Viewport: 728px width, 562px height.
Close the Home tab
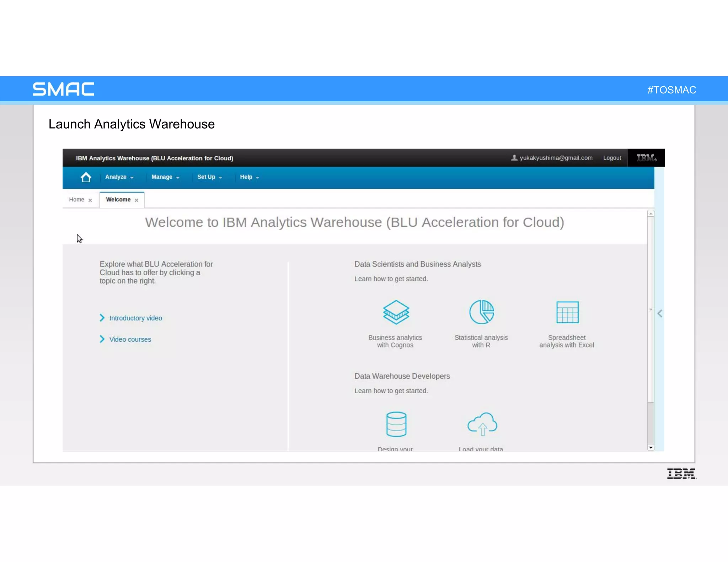[90, 200]
